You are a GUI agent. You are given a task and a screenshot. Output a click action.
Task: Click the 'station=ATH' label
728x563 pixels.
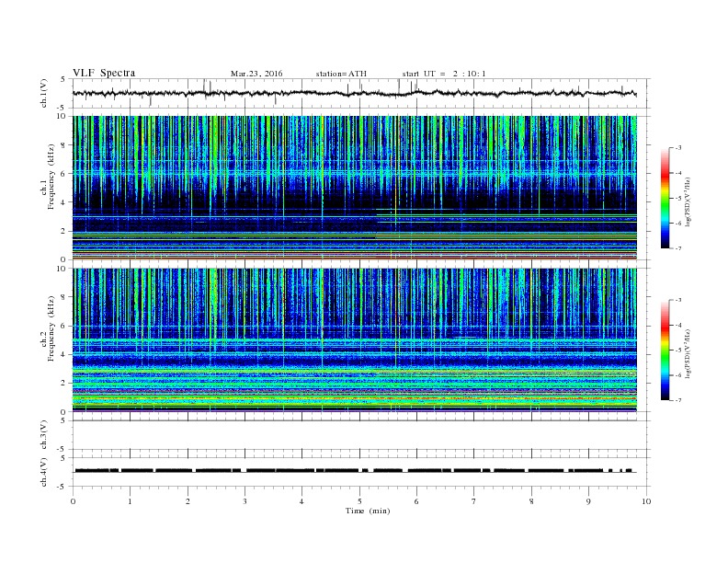(341, 74)
